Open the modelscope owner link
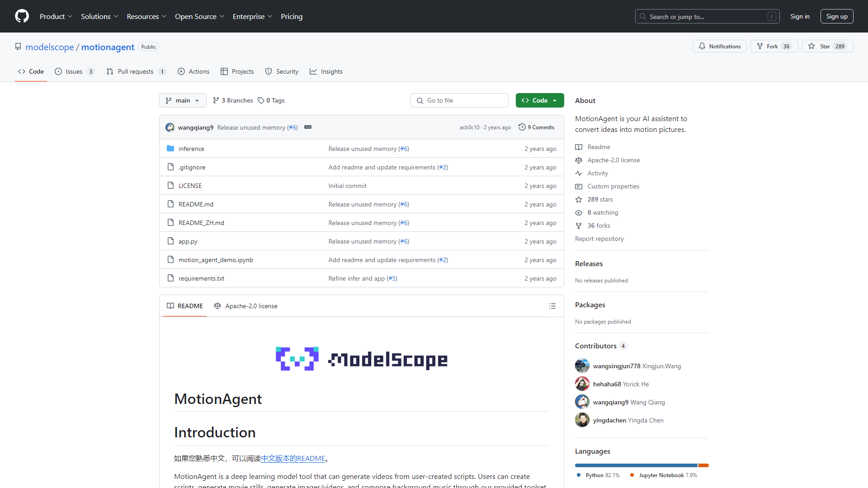Image resolution: width=868 pixels, height=488 pixels. [x=49, y=47]
